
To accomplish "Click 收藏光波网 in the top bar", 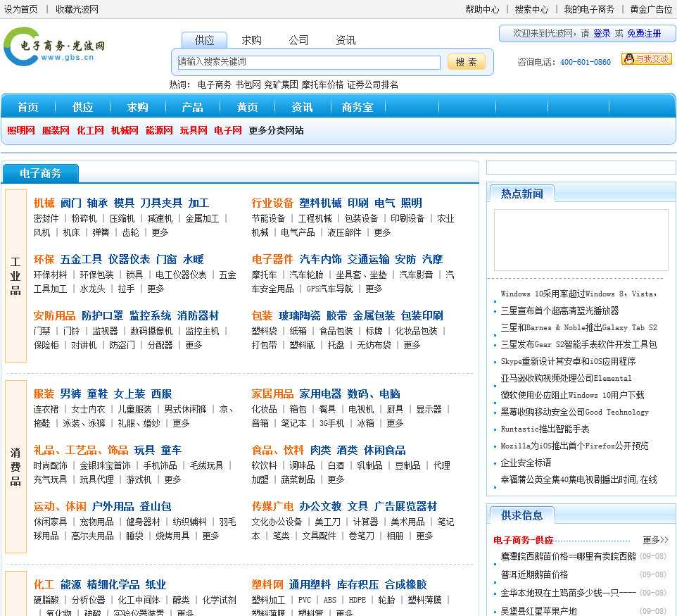I will (77, 9).
